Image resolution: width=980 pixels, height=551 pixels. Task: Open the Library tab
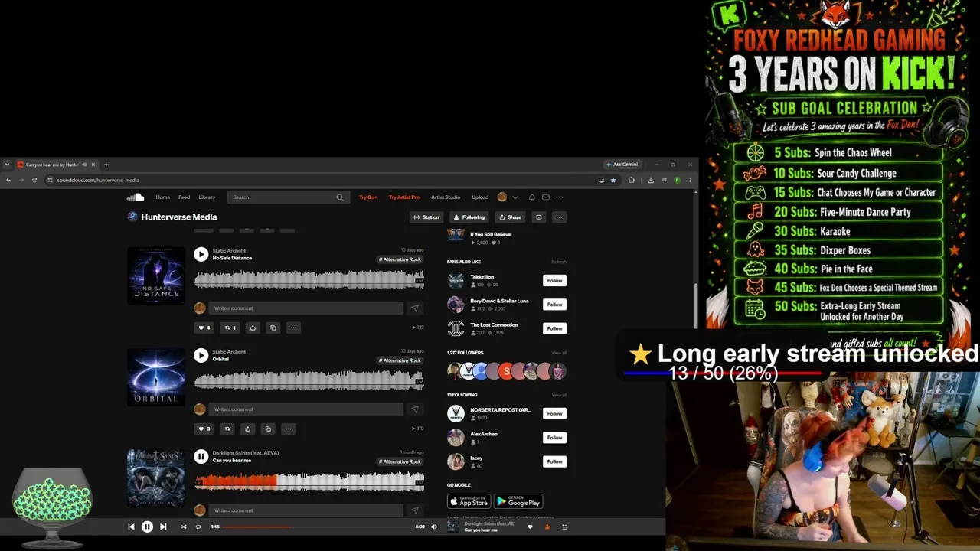tap(207, 197)
